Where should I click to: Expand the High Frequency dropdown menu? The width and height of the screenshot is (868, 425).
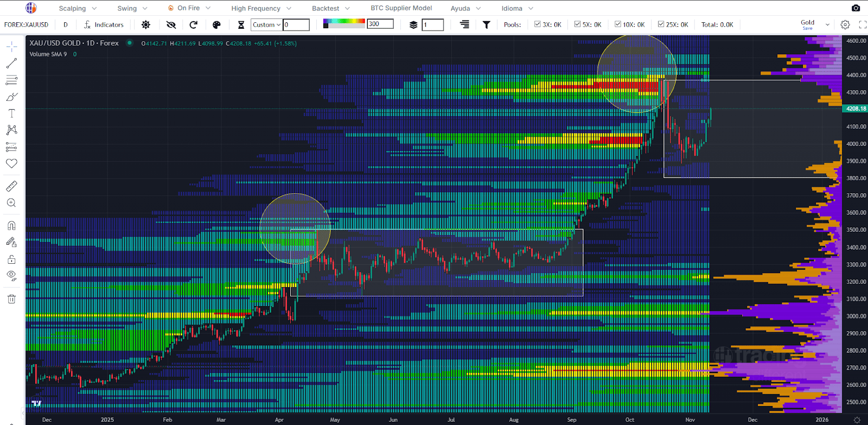click(x=261, y=8)
